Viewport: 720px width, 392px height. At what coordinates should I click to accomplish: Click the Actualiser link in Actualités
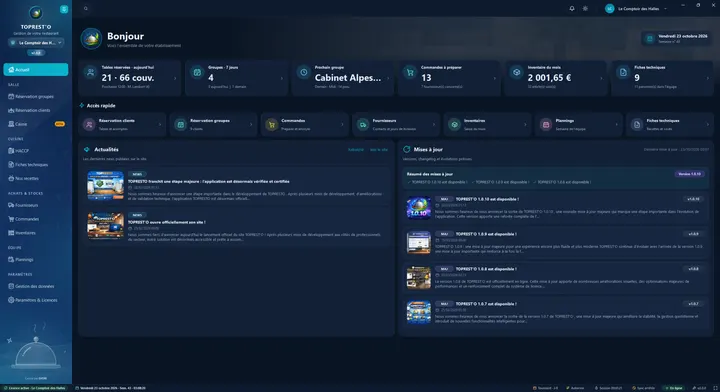[356, 150]
